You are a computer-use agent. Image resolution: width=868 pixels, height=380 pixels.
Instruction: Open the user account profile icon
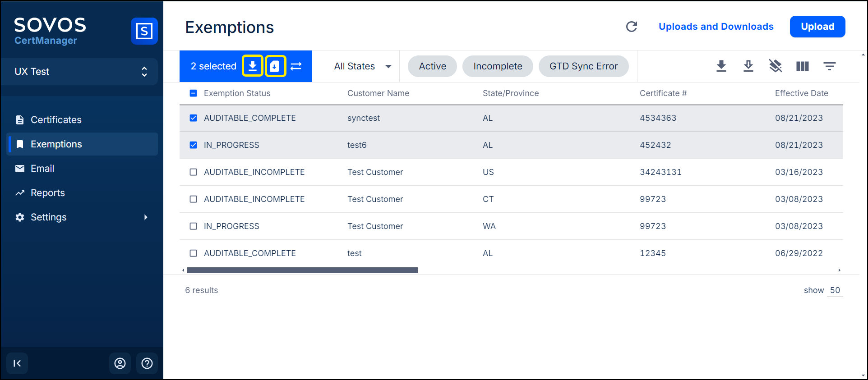[120, 363]
